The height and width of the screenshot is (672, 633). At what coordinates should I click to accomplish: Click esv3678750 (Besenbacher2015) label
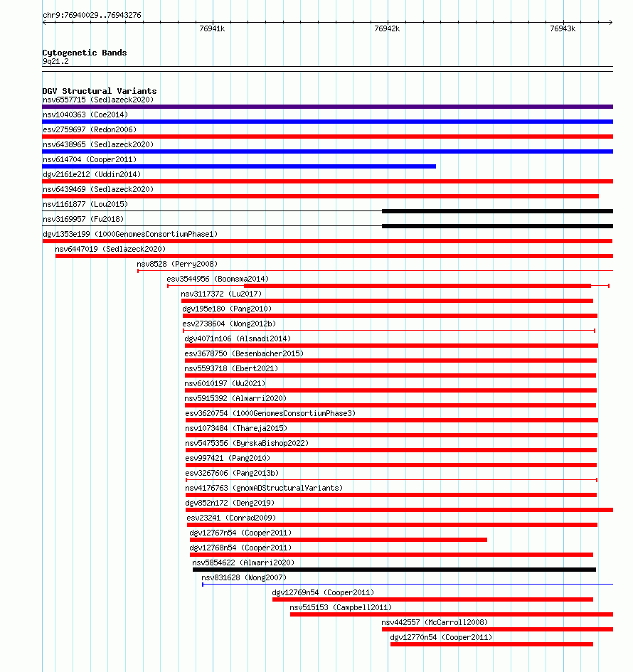[x=244, y=354]
